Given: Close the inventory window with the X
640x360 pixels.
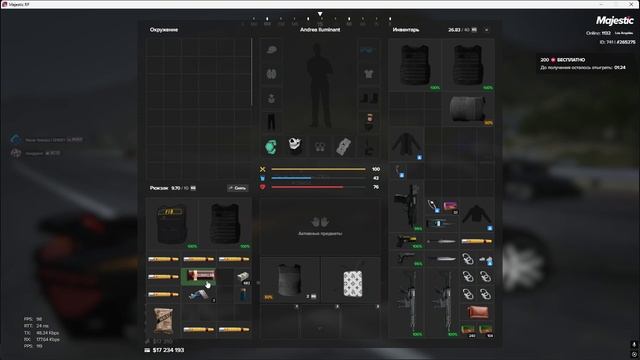Looking at the screenshot, I should pos(487,30).
